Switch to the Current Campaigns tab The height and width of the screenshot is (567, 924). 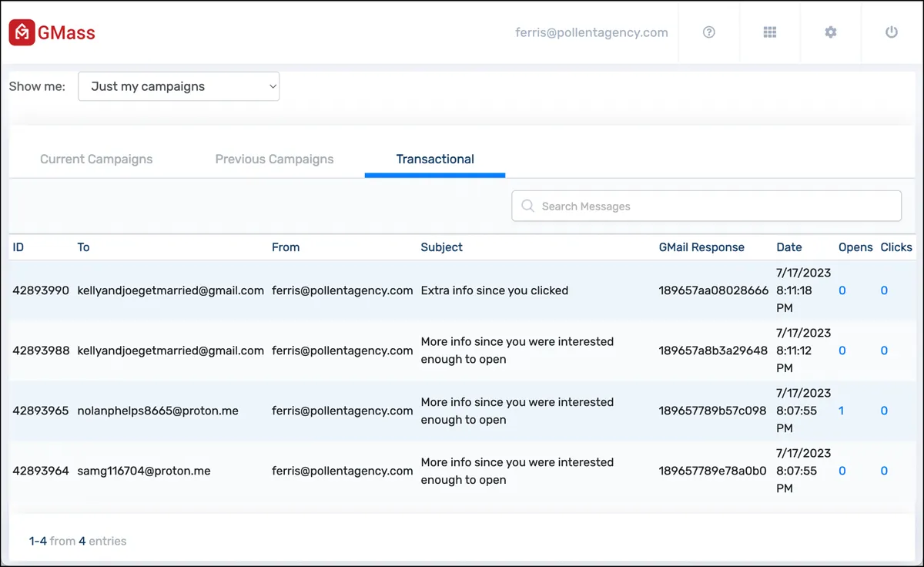[x=96, y=159]
